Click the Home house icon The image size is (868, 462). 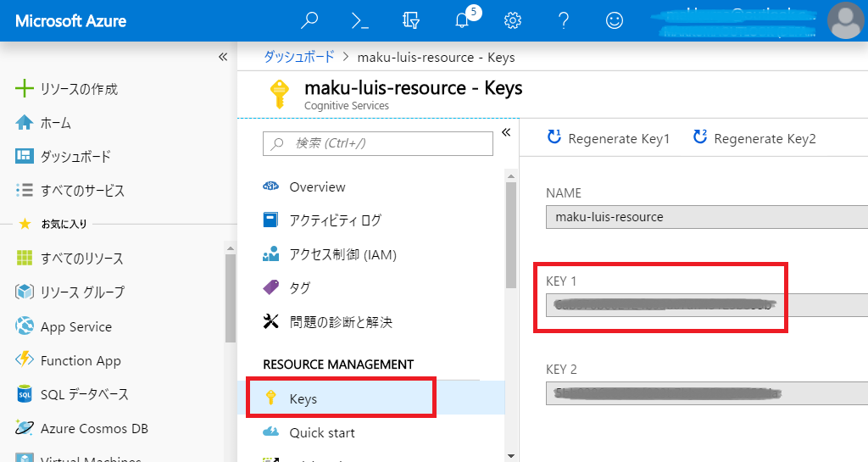(25, 122)
